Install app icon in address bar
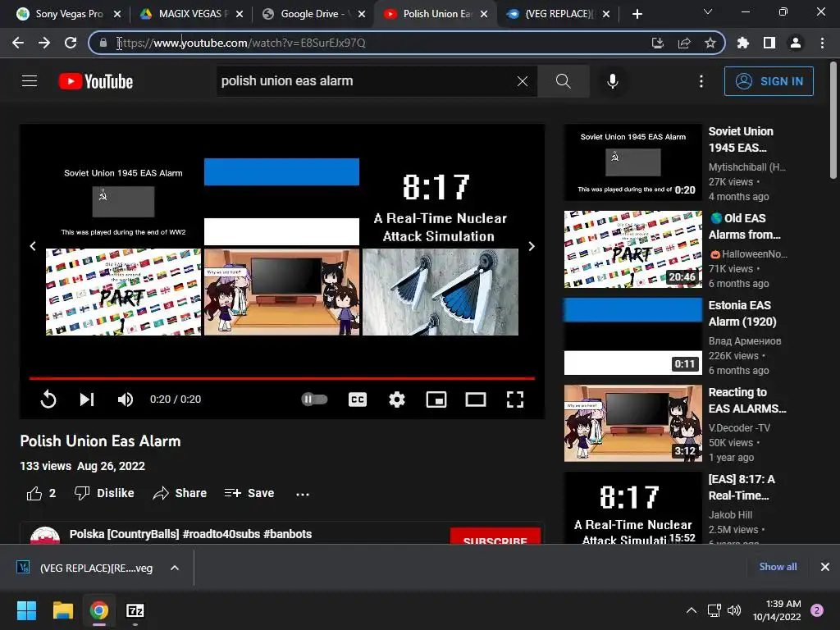 (x=657, y=43)
